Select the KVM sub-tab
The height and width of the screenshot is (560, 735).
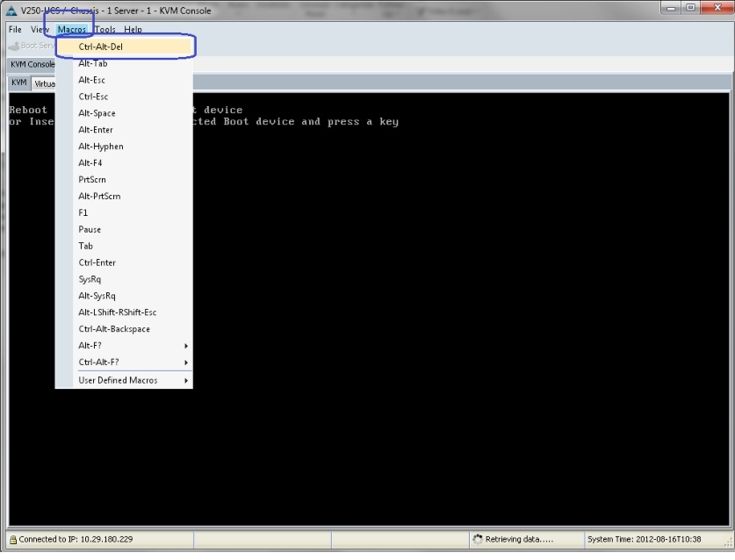(19, 83)
